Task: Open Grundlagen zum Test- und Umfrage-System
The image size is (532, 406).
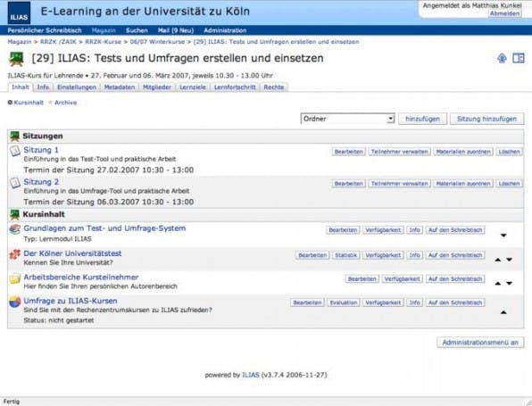Action: coord(104,228)
